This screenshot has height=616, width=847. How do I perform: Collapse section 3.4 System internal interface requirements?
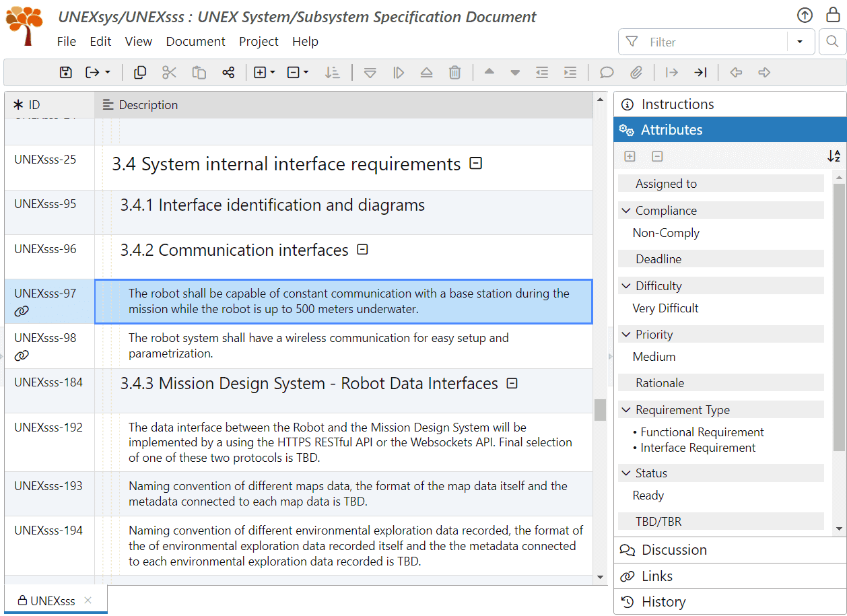(476, 163)
